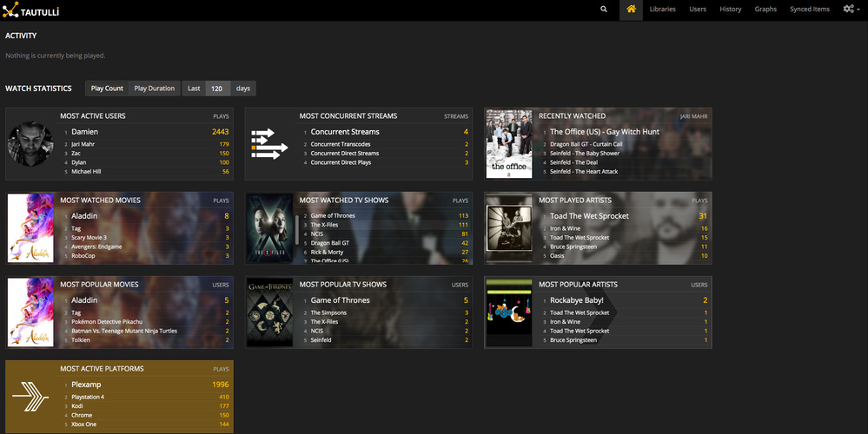Open Game of Thrones in Most Watched TV Shows
This screenshot has height=434, width=868.
tap(333, 215)
